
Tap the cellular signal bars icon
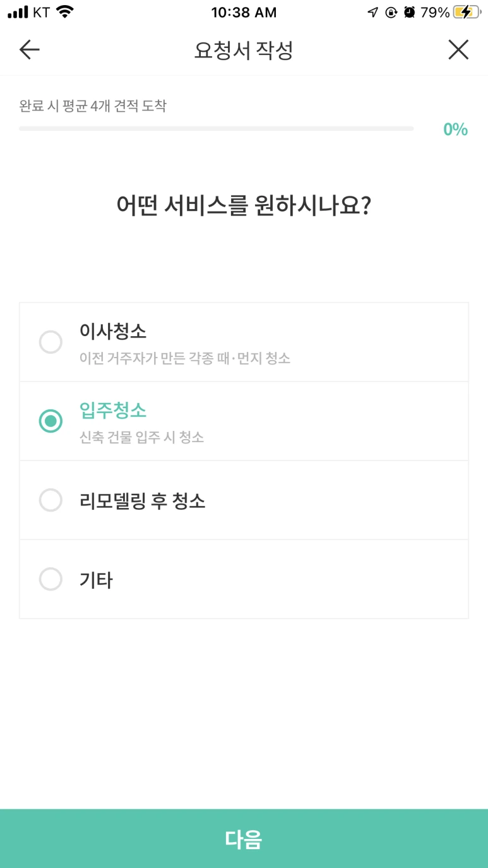[x=18, y=12]
